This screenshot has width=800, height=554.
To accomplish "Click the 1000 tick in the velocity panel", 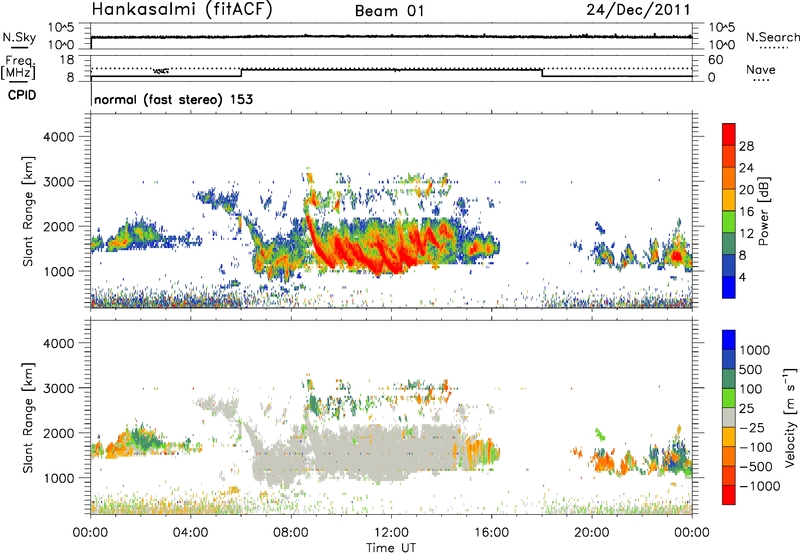I will [x=58, y=478].
